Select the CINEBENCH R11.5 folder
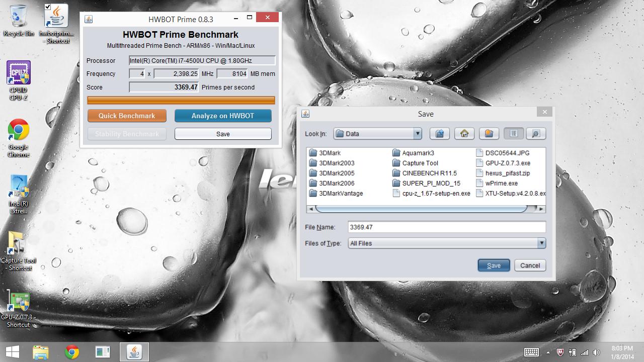 pyautogui.click(x=425, y=173)
